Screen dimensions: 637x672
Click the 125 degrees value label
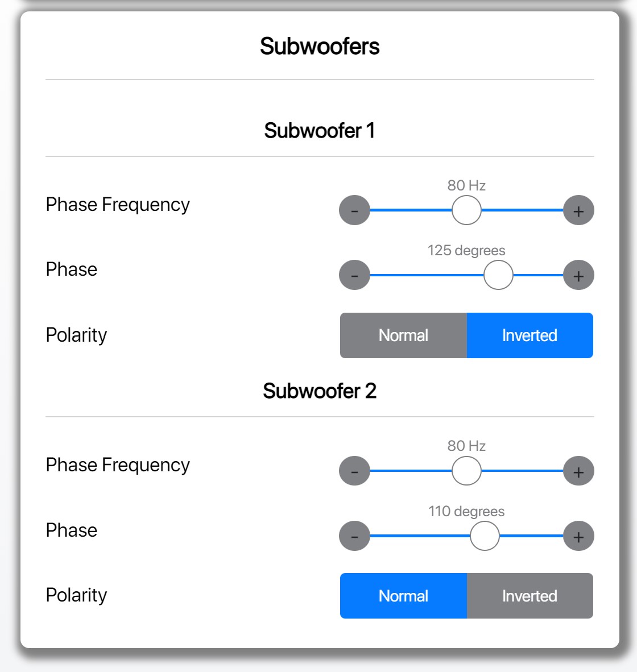coord(466,250)
